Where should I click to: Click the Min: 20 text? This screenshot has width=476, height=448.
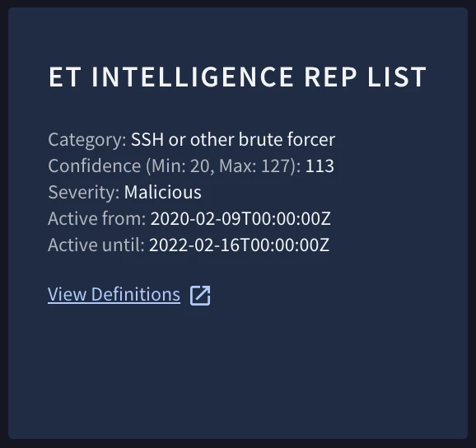(180, 166)
